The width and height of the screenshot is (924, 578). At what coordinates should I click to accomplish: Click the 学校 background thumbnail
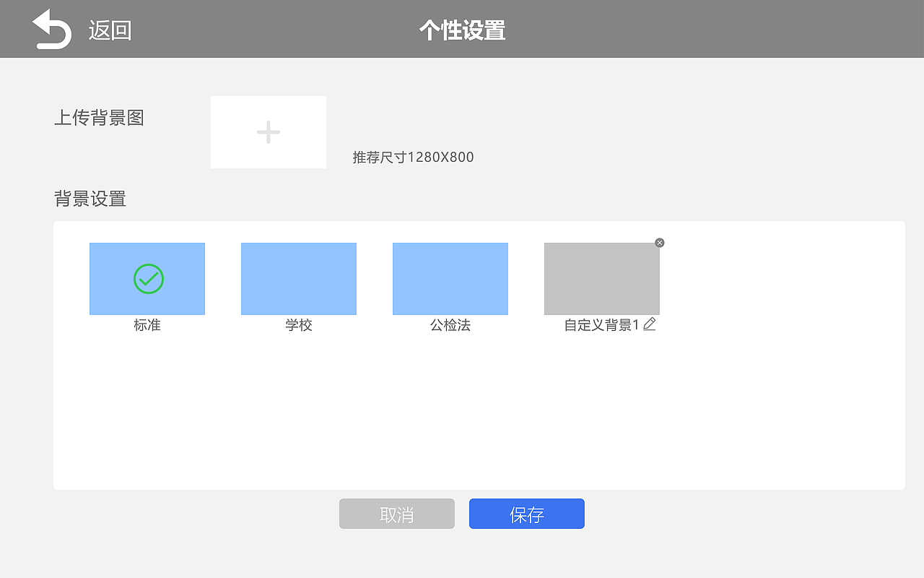pyautogui.click(x=299, y=278)
